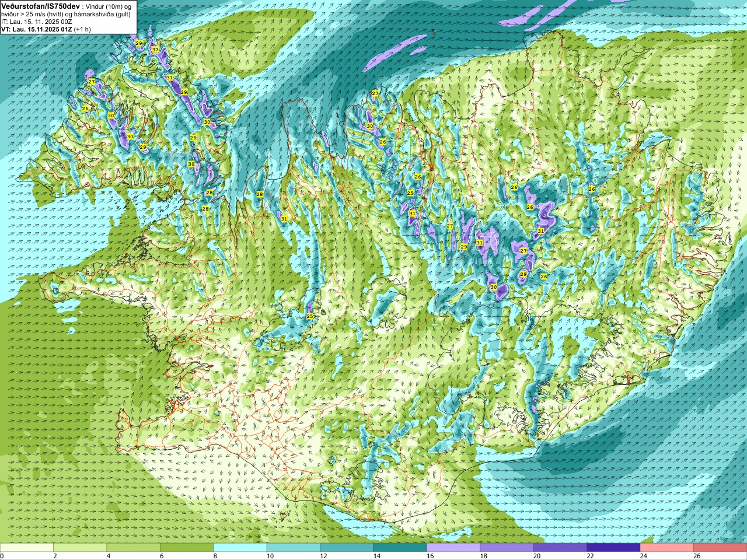Click the '(+1 h)' forecast offset text
747x560 pixels.
83,29
